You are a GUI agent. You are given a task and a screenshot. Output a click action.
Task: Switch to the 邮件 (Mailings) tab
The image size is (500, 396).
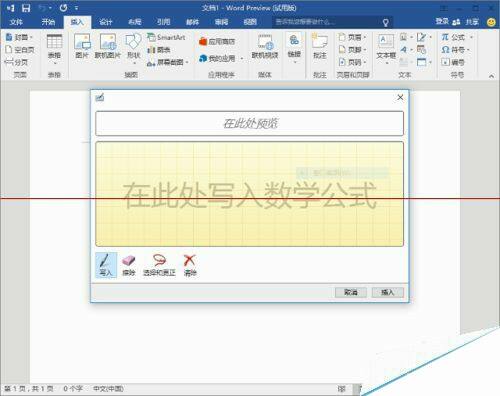[x=192, y=22]
